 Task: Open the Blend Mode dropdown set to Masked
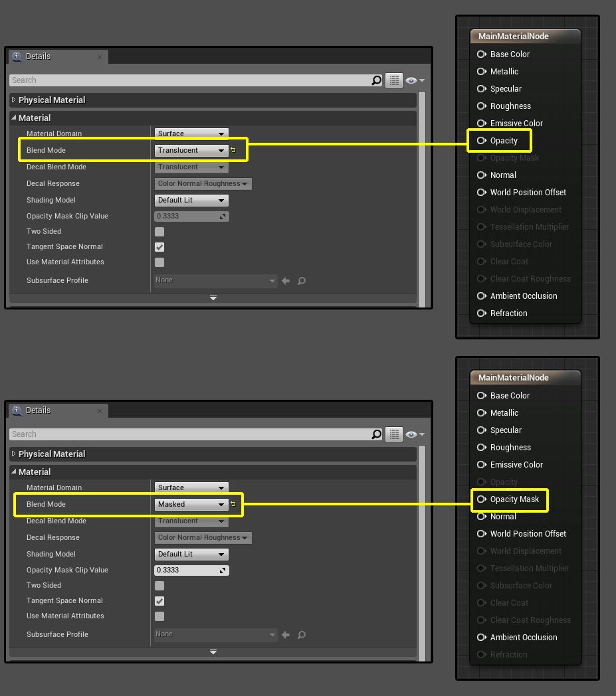coord(191,504)
